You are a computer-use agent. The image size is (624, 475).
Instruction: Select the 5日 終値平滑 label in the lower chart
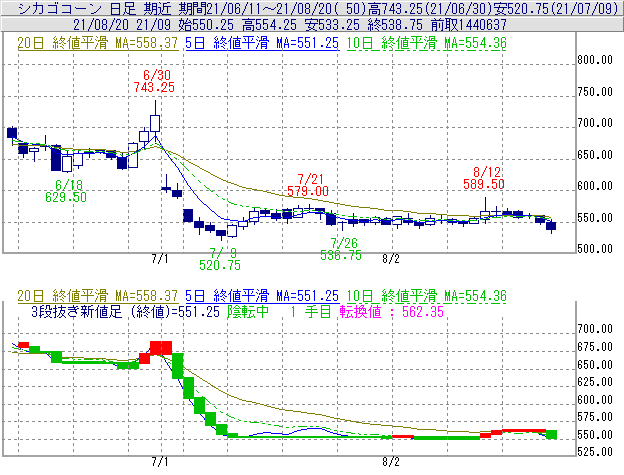(x=262, y=296)
